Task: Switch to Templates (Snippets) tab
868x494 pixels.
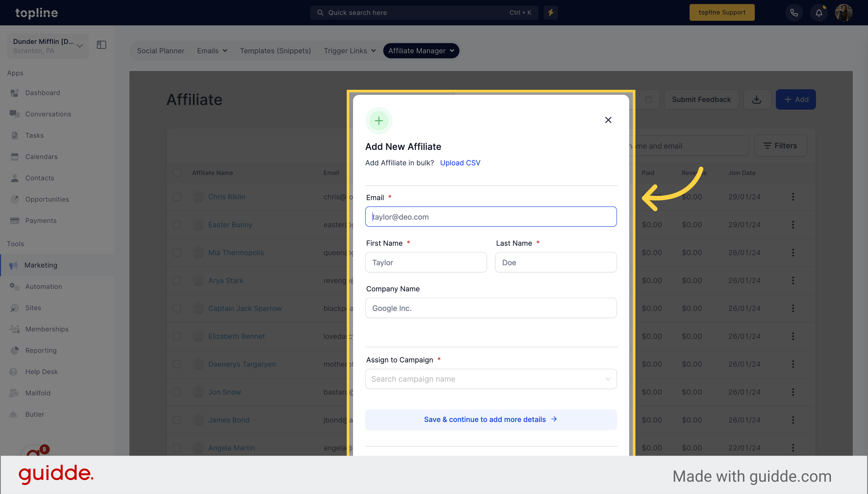Action: pos(275,51)
